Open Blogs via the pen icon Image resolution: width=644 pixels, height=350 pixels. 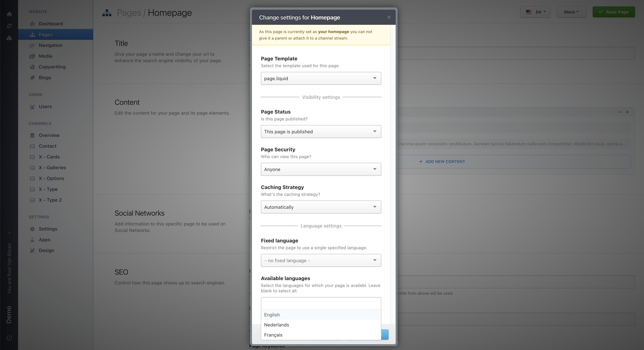click(33, 77)
